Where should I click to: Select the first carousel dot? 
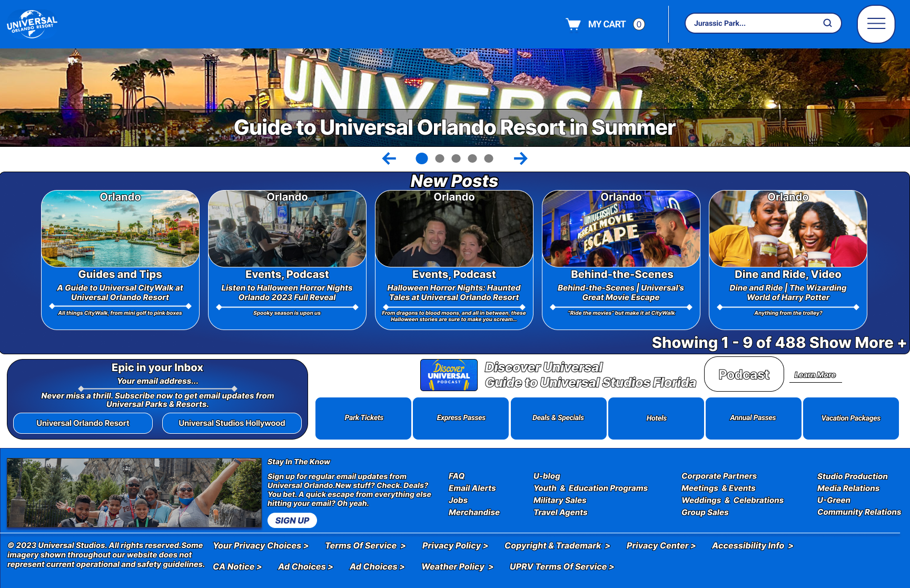pos(422,158)
